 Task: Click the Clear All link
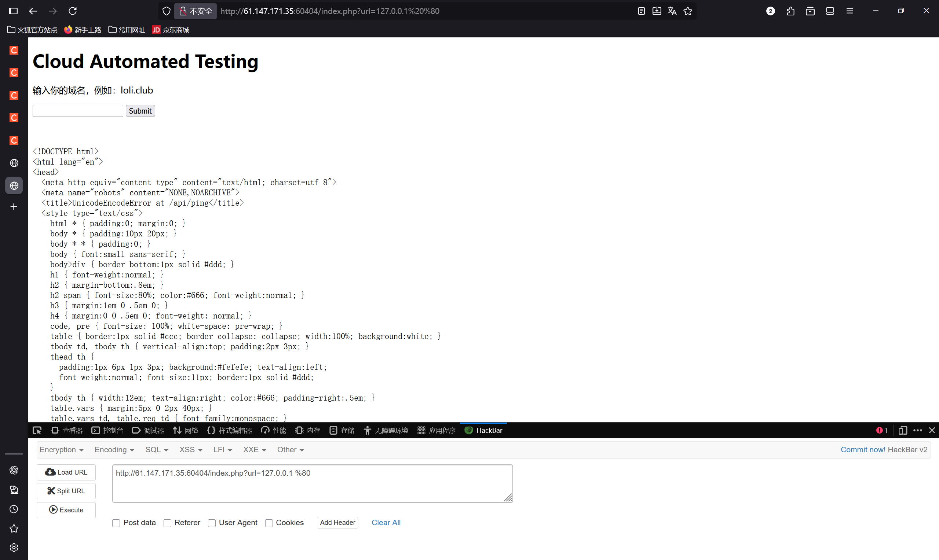pos(386,523)
